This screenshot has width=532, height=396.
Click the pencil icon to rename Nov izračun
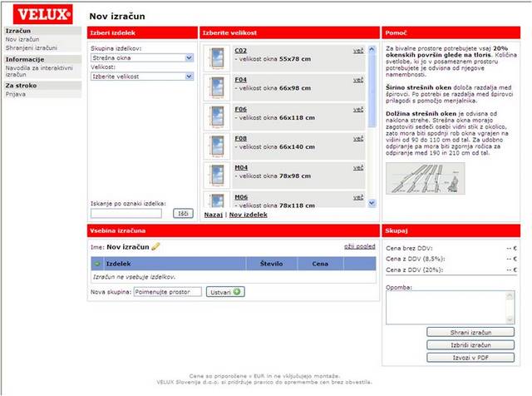[x=155, y=246]
